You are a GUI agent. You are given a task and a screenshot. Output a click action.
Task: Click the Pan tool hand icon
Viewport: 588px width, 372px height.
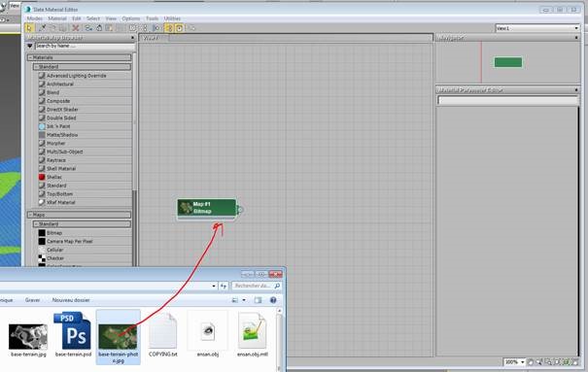531,362
